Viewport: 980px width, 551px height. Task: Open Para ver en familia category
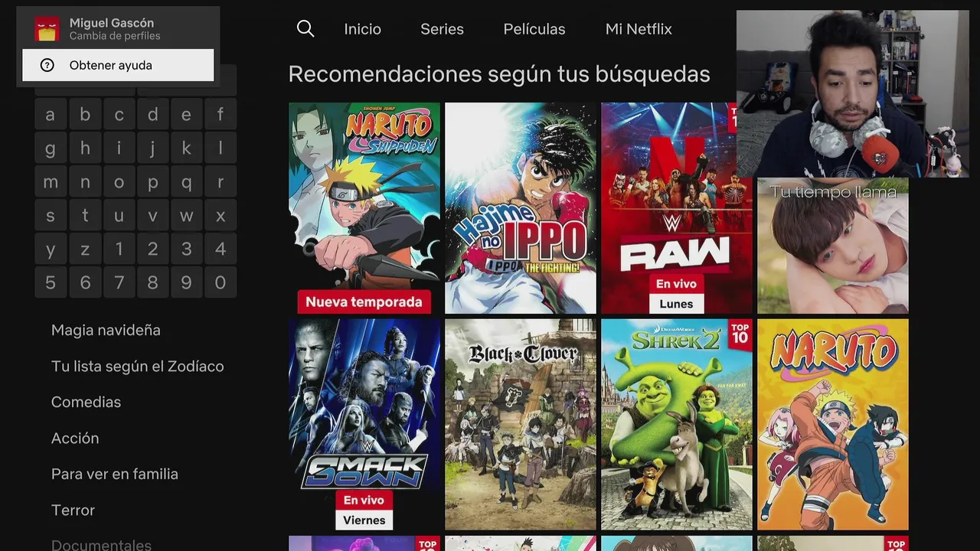(115, 474)
